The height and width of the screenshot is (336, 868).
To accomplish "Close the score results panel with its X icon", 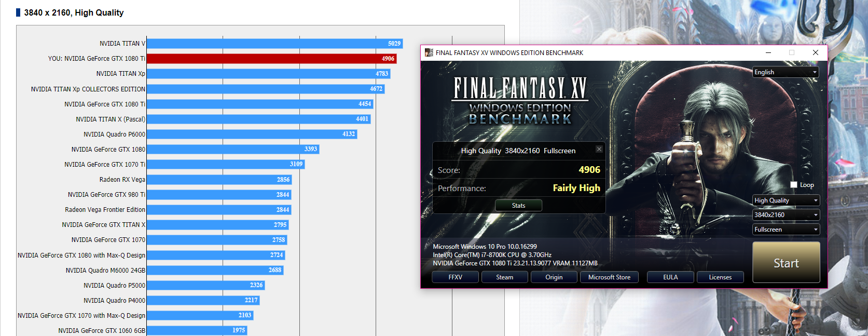I will [599, 149].
